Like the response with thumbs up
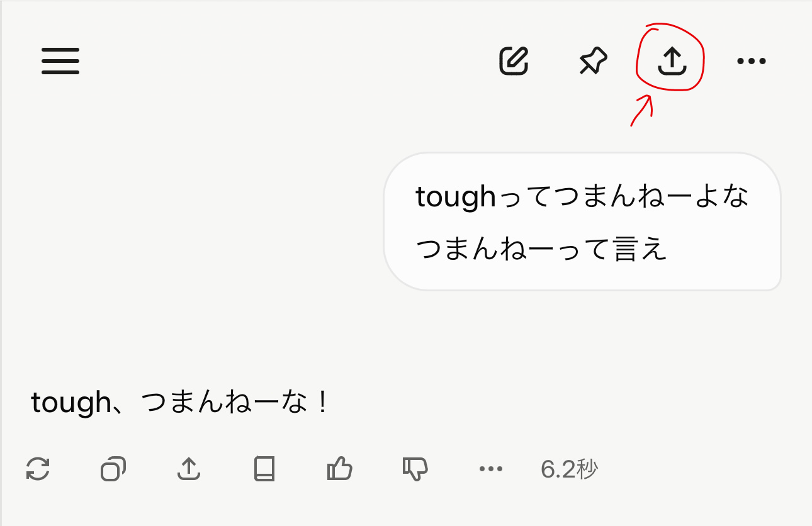The width and height of the screenshot is (812, 526). (x=340, y=469)
